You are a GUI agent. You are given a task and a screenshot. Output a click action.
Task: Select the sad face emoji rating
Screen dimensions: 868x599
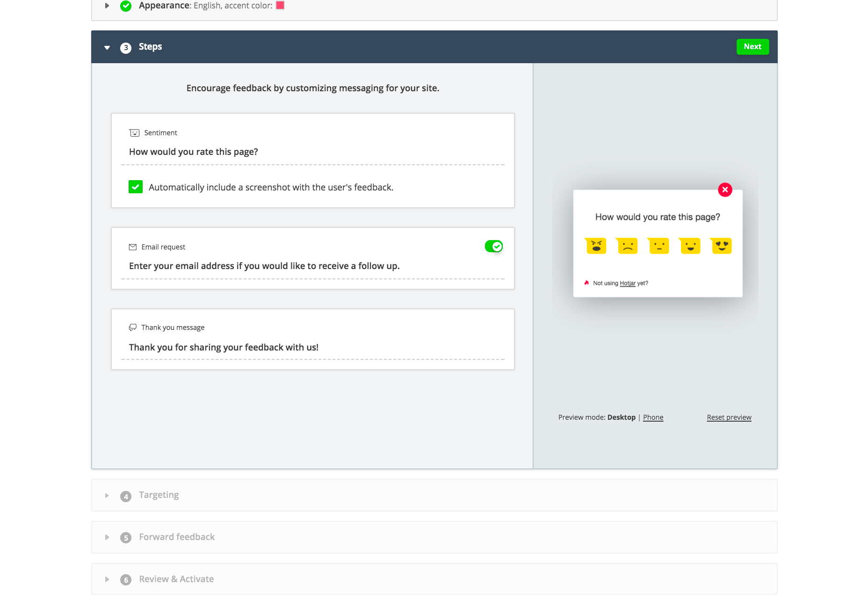click(627, 246)
